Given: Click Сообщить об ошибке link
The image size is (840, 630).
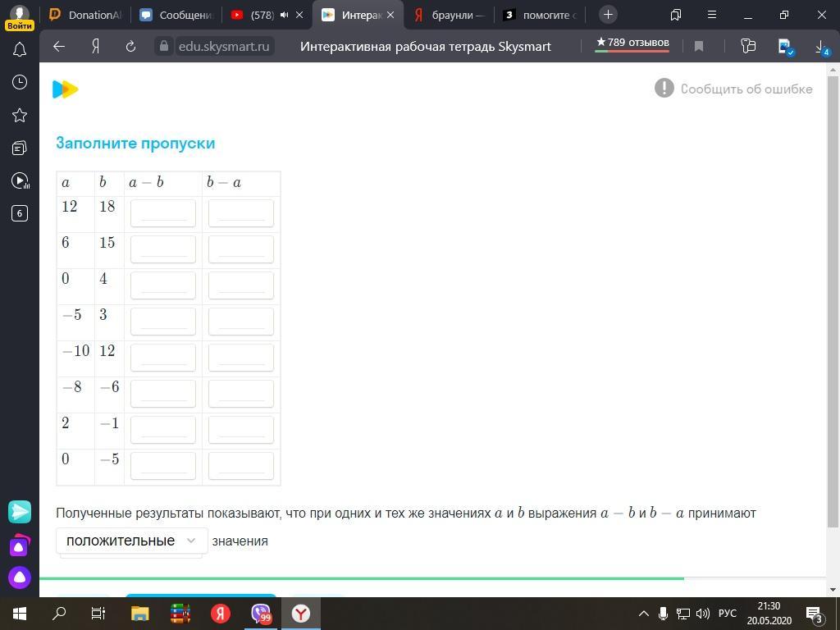Looking at the screenshot, I should coord(746,89).
